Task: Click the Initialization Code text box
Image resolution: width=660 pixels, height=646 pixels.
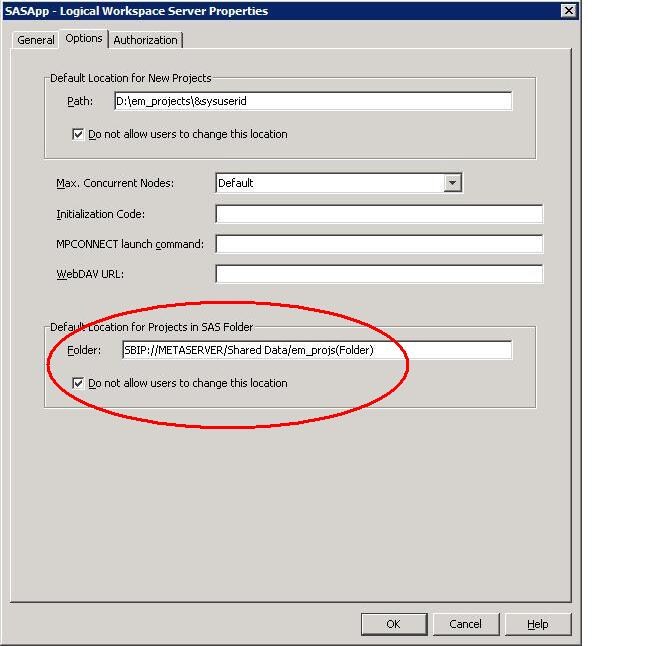Action: pos(379,214)
